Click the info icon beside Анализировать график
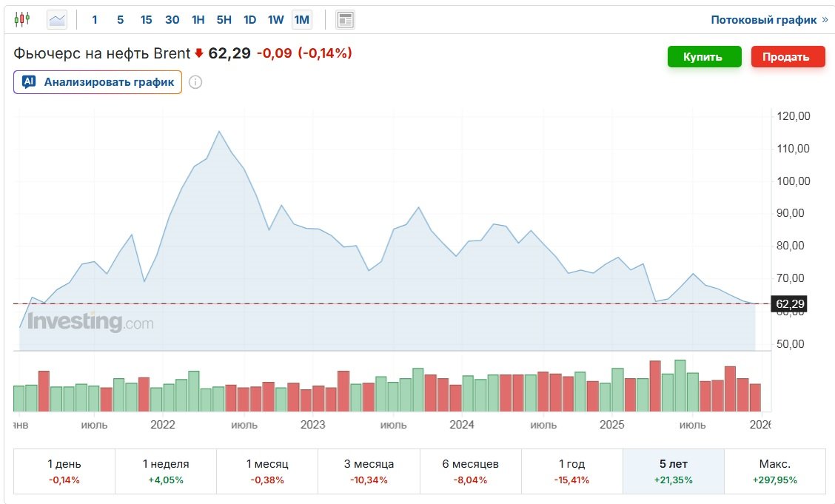 tap(195, 82)
